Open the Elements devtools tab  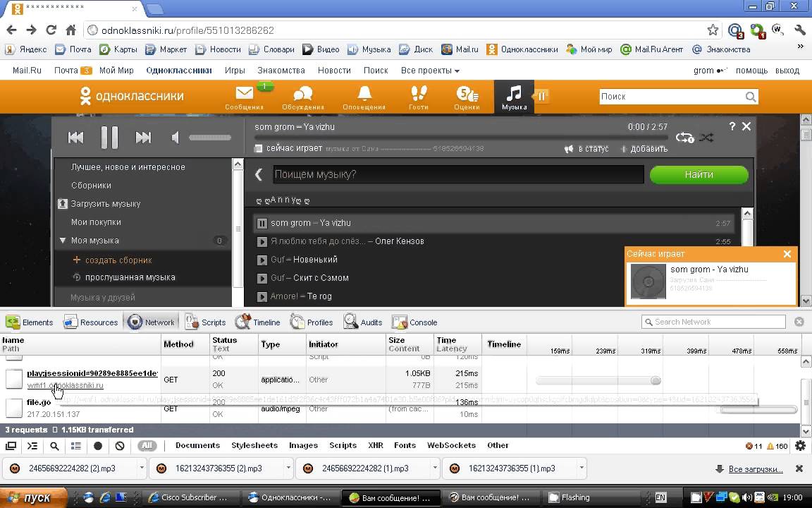click(x=30, y=322)
